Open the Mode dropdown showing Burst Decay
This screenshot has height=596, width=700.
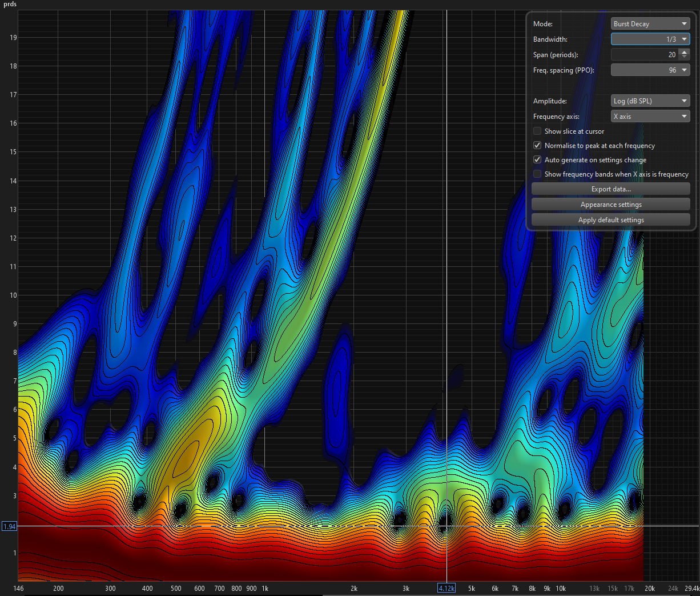click(650, 24)
